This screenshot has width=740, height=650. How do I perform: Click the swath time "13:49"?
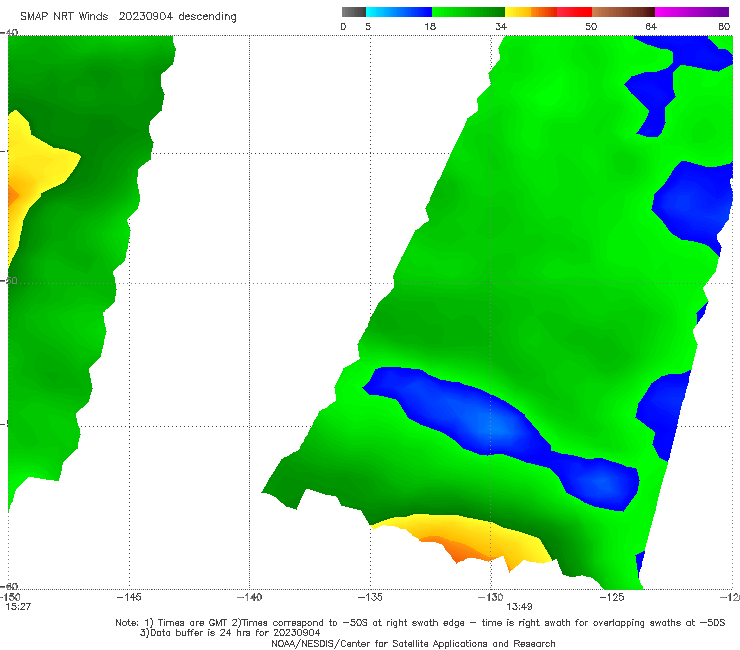(520, 607)
